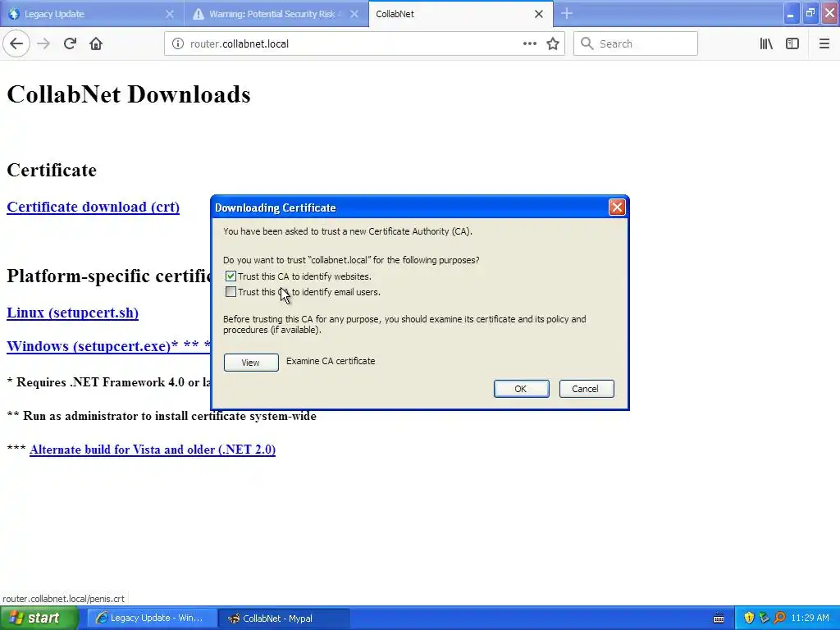840x630 pixels.
Task: Open a new tab with plus
Action: pos(567,14)
